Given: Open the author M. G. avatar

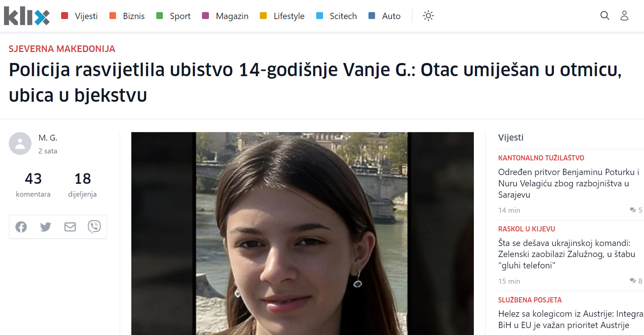Looking at the screenshot, I should pos(20,144).
